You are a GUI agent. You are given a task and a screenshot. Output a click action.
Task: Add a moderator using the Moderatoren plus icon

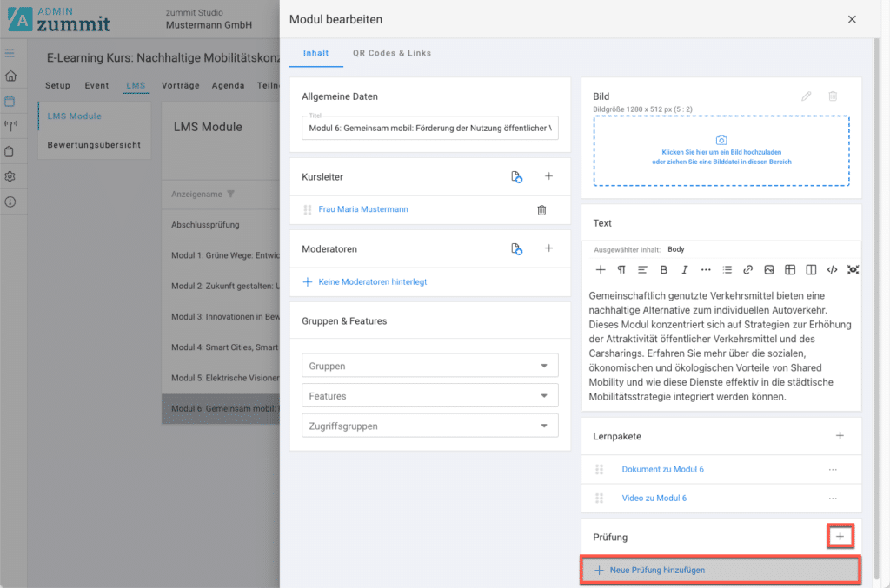548,248
